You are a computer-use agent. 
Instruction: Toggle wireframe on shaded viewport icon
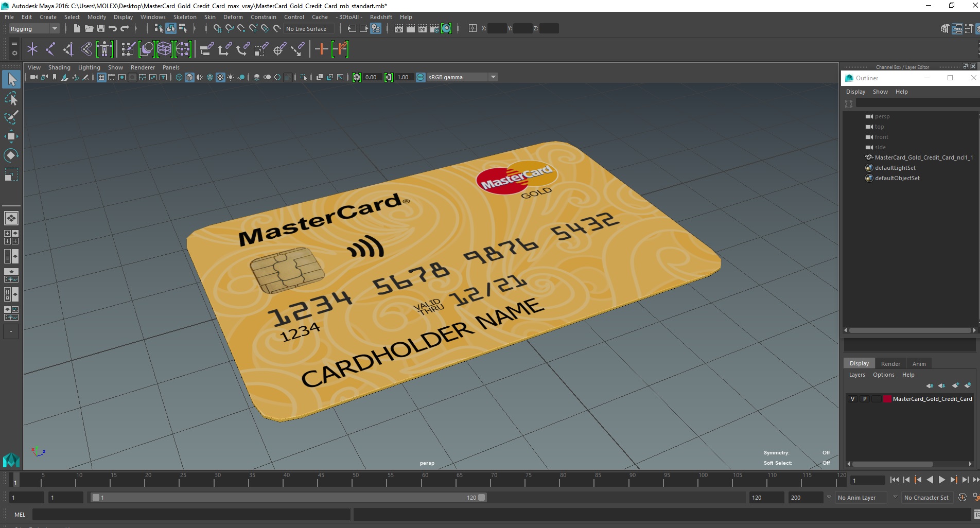(210, 77)
